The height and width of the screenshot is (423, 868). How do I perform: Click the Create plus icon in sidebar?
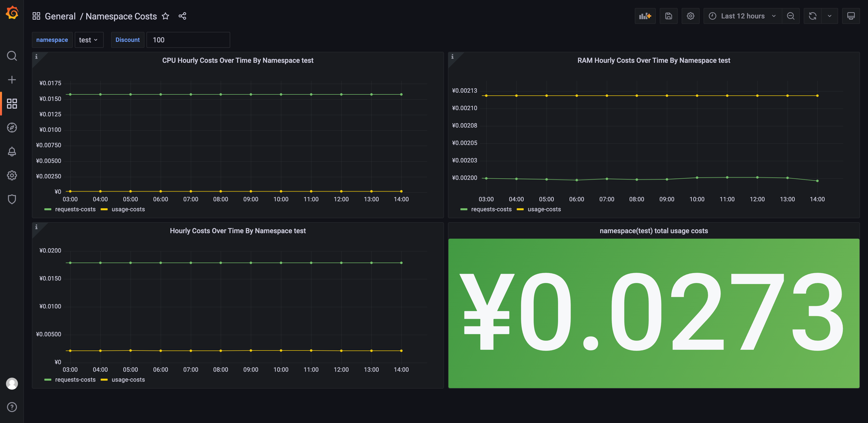[12, 79]
